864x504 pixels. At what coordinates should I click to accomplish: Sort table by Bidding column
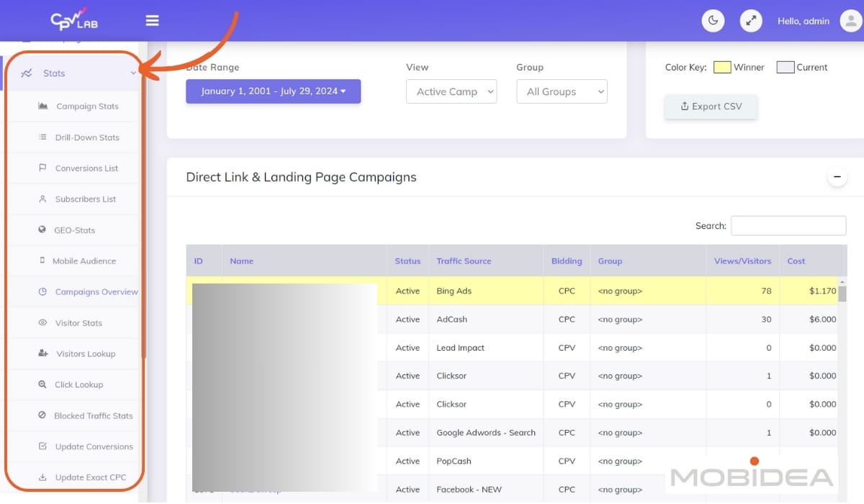coord(567,261)
